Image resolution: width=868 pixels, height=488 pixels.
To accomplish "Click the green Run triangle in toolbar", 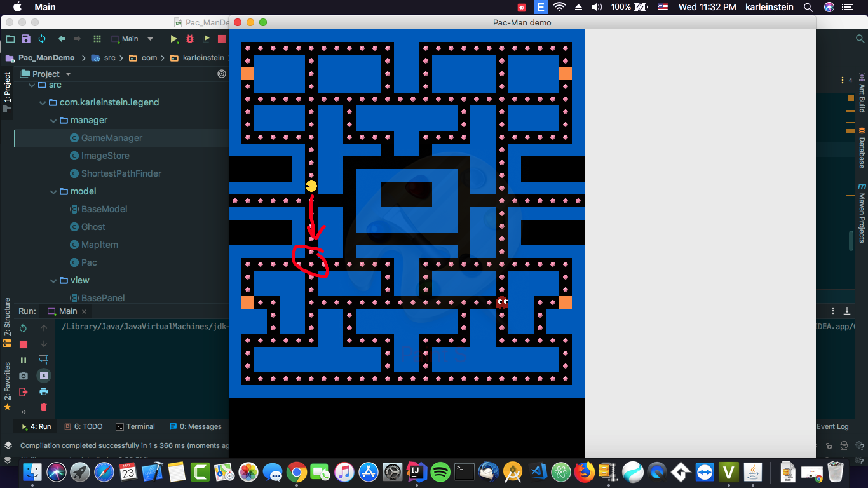I will (x=174, y=39).
